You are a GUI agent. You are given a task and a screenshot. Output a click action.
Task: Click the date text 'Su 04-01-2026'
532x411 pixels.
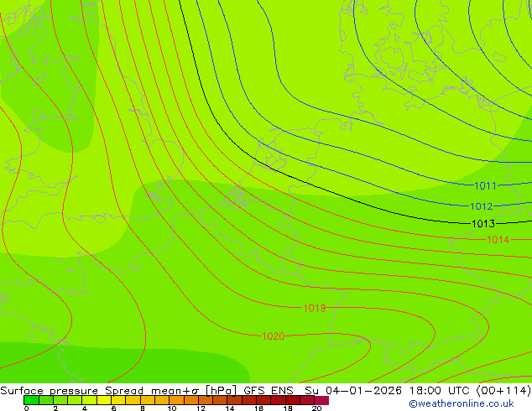(353, 391)
